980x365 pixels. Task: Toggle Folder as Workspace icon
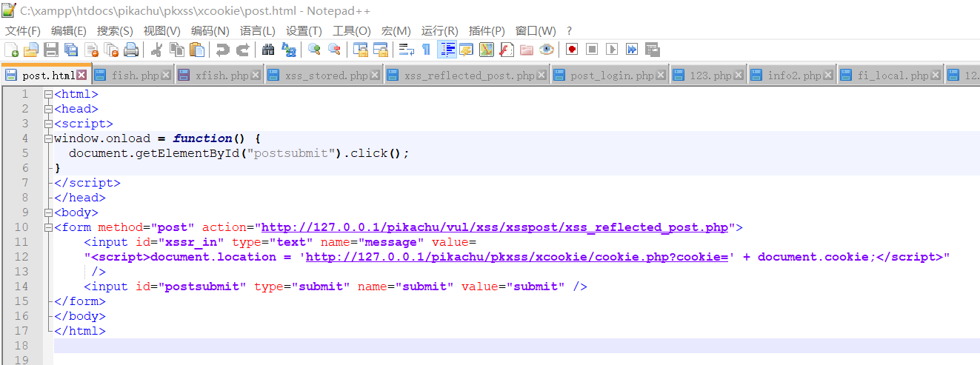pos(526,50)
